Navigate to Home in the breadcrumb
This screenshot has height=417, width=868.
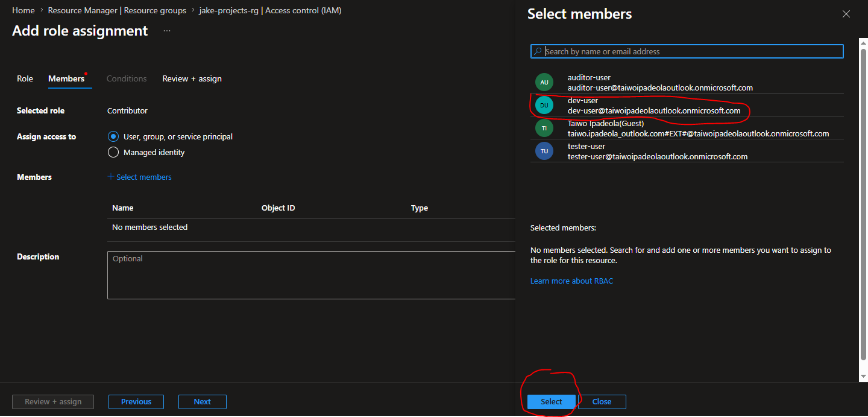coord(24,10)
